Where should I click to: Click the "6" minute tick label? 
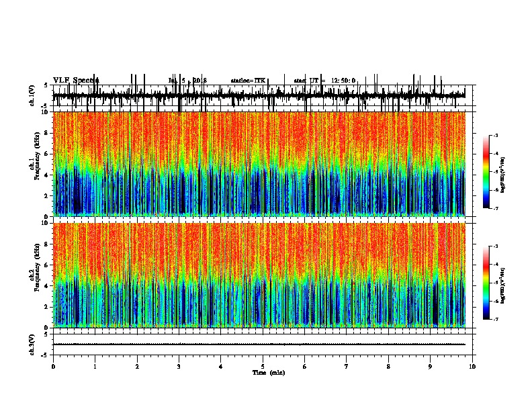(x=305, y=367)
